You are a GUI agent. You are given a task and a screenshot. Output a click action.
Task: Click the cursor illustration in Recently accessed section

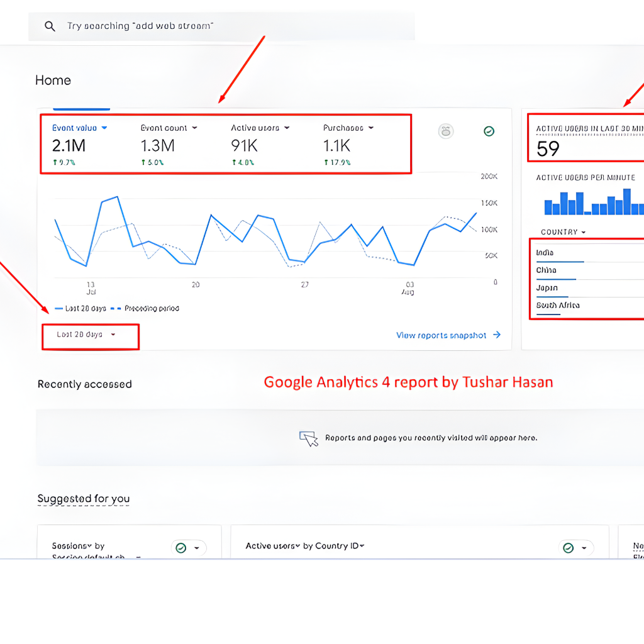(x=309, y=438)
